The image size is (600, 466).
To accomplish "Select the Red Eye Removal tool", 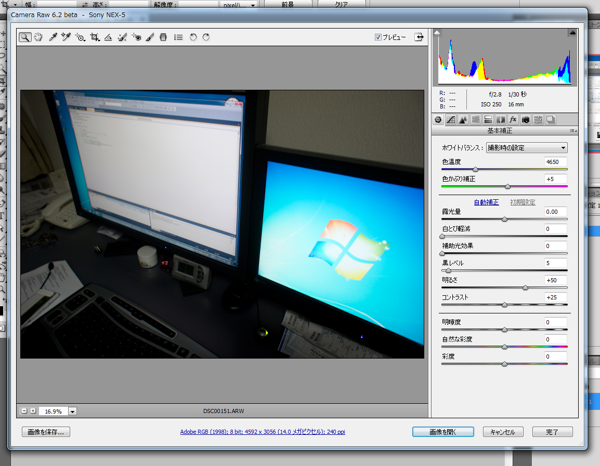I will (136, 37).
